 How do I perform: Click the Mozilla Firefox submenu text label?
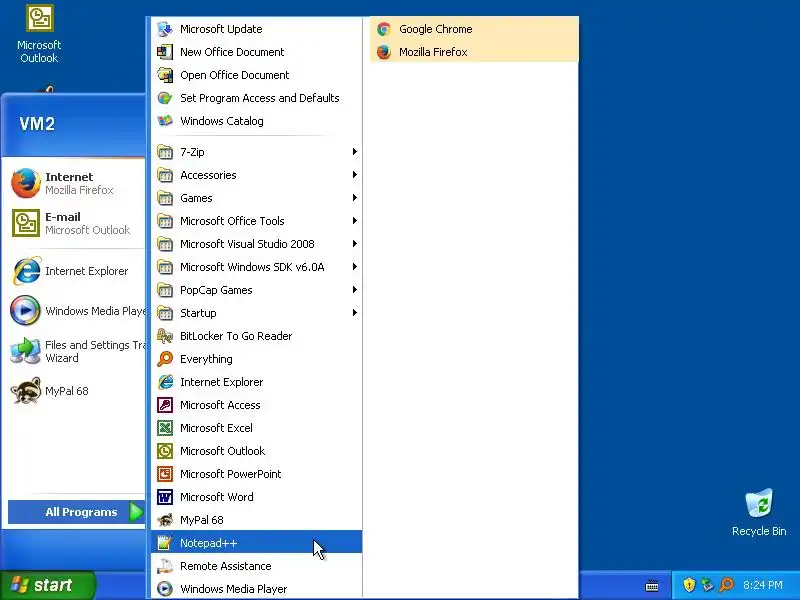point(433,52)
